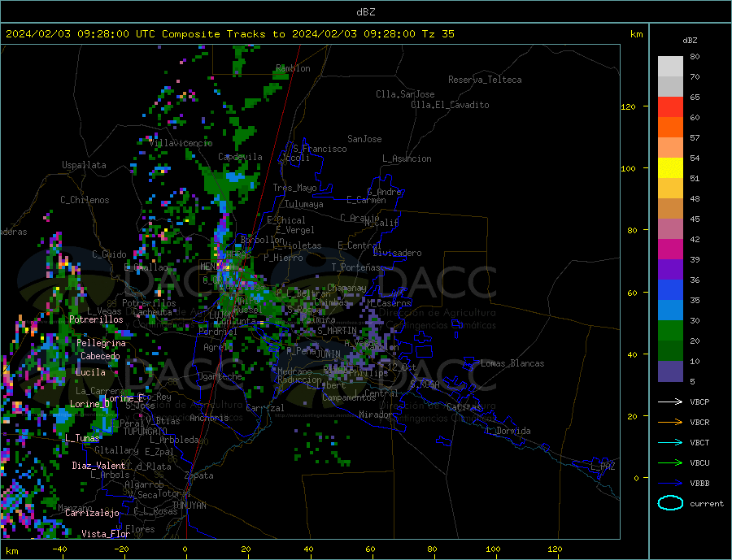Click the L_Dormida map label
Image resolution: width=732 pixels, height=560 pixels.
click(508, 431)
